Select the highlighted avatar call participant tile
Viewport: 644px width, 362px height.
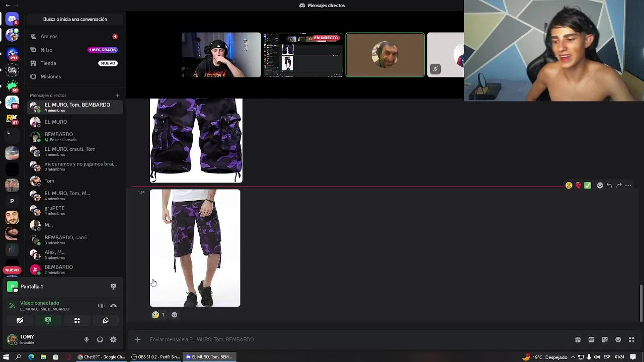pos(385,55)
